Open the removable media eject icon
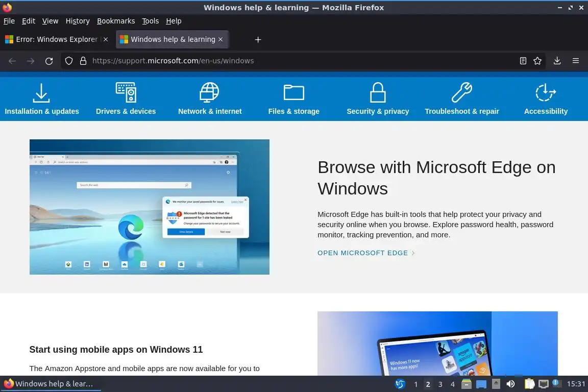588x392 pixels. click(x=496, y=384)
